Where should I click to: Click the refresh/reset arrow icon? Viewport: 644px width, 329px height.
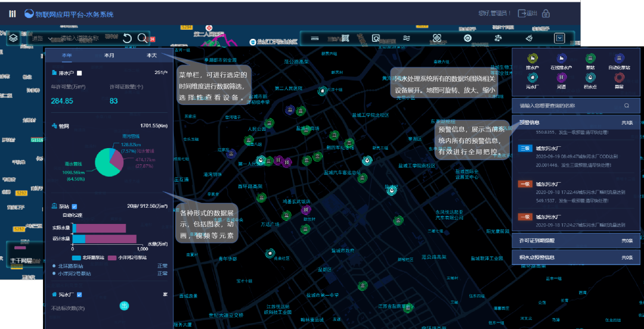(127, 38)
